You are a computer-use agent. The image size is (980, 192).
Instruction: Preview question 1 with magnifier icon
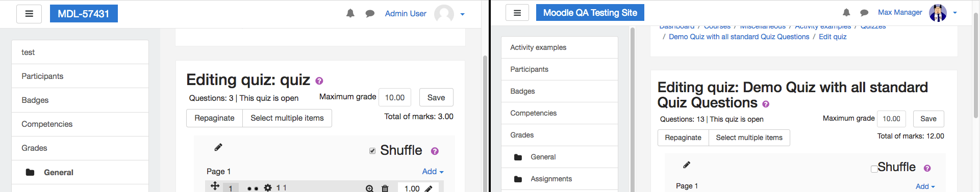(369, 188)
